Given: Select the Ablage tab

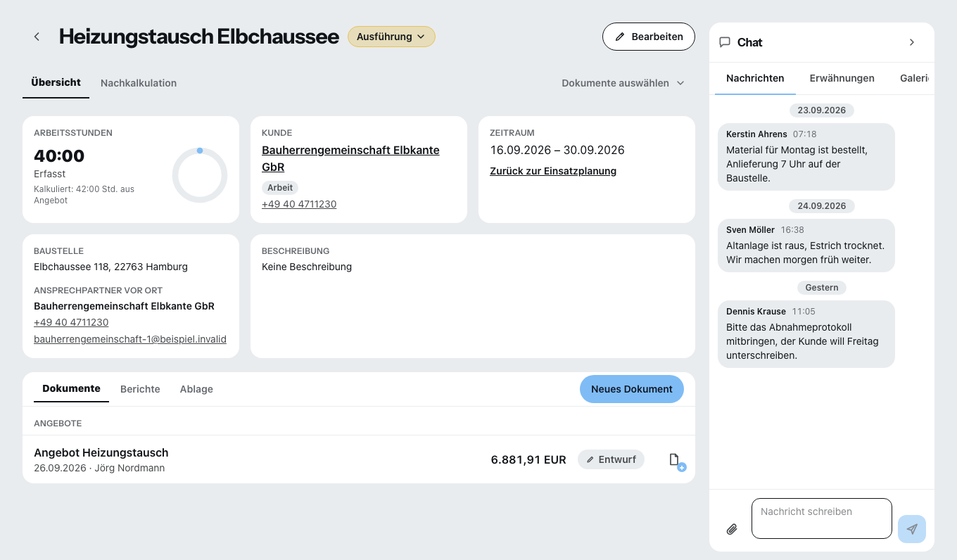Looking at the screenshot, I should click(x=196, y=389).
